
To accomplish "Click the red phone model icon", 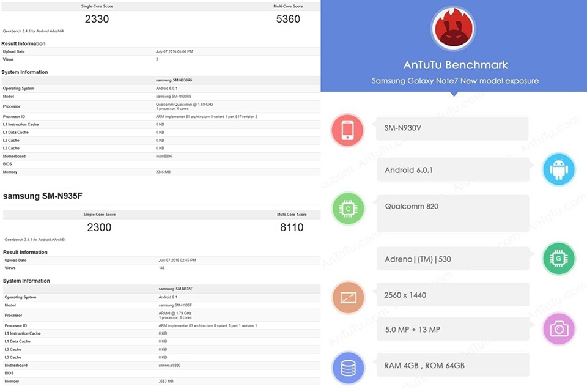I will pos(348,130).
